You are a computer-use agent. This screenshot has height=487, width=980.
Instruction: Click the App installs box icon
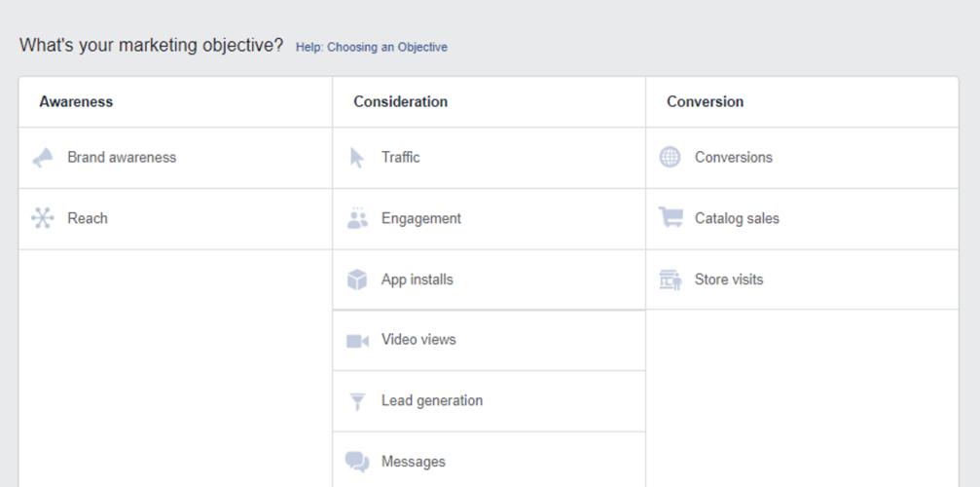tap(357, 280)
